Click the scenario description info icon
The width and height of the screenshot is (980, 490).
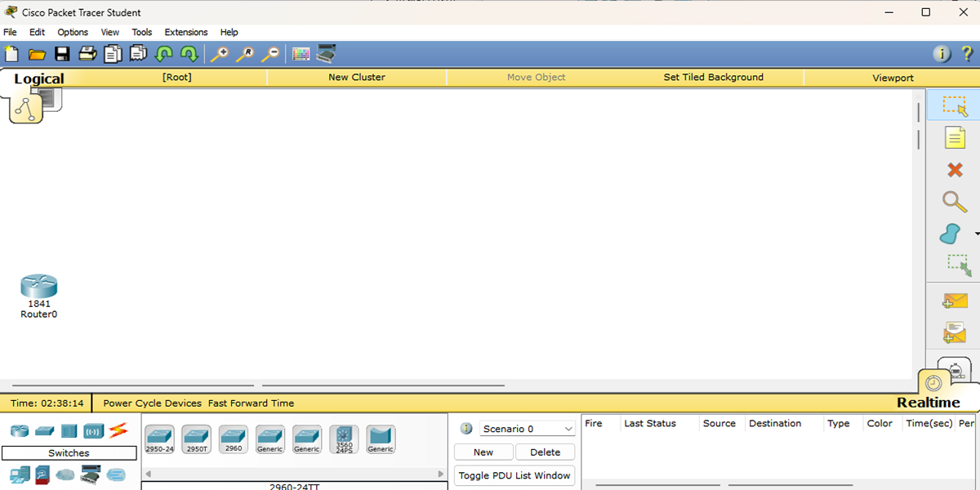[466, 429]
